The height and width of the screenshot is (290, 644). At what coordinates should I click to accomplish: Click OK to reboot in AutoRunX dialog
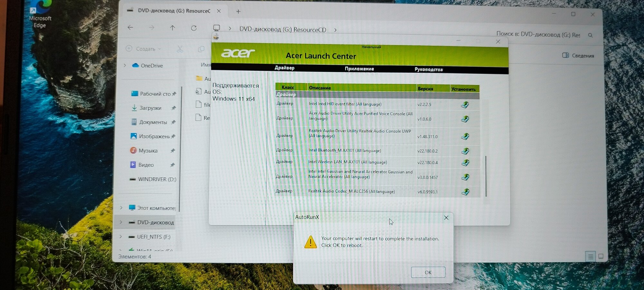428,272
